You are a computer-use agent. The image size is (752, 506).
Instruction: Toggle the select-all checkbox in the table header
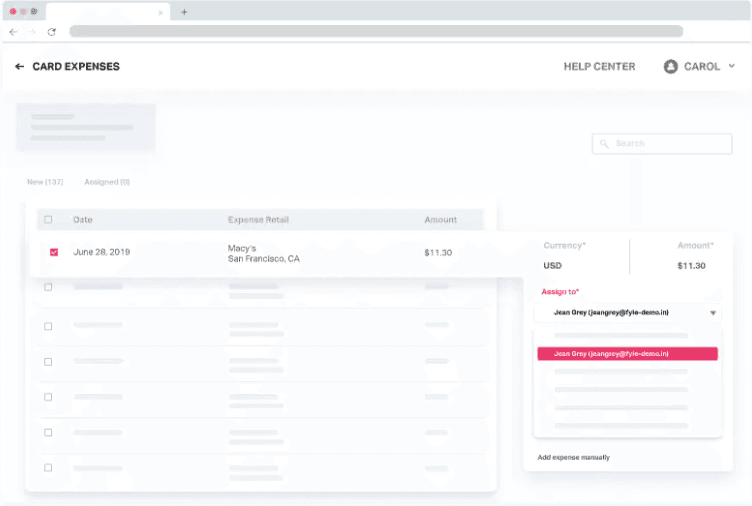coord(48,219)
